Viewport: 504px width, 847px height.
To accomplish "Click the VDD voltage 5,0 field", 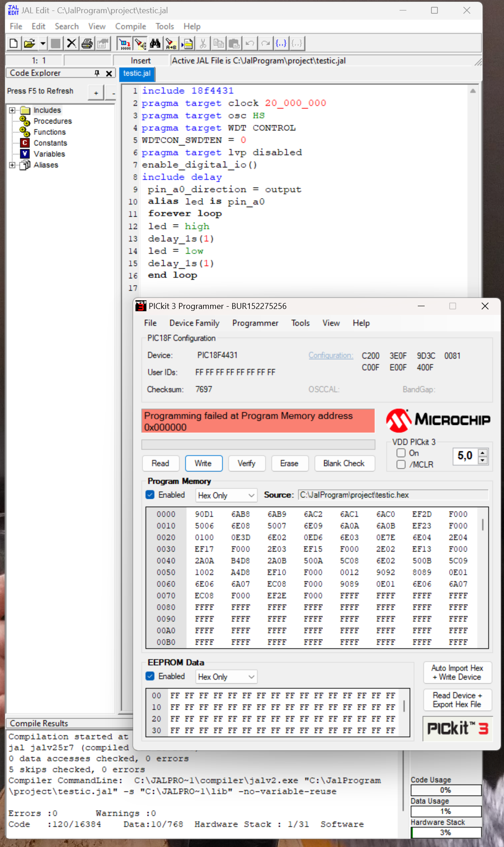I will tap(465, 456).
